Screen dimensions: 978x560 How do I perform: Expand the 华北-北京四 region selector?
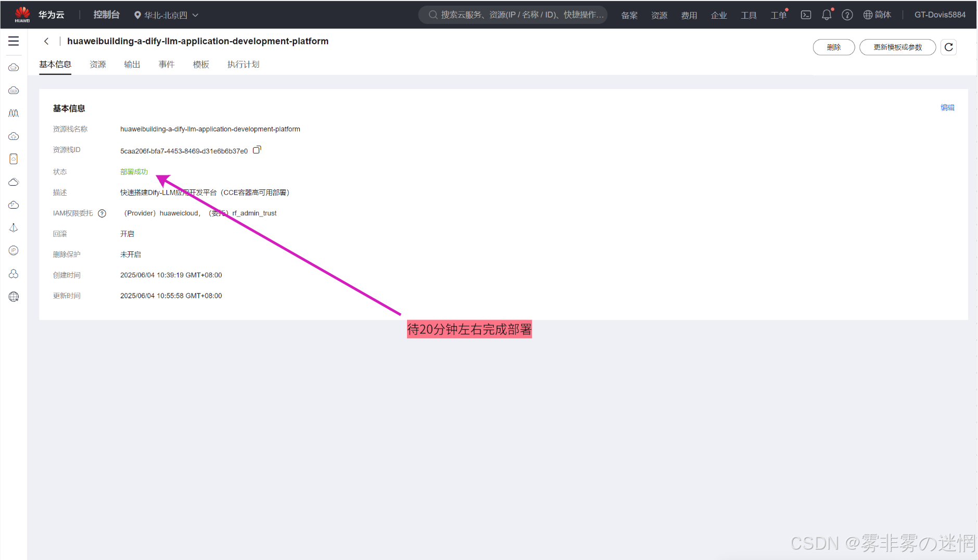coord(166,15)
